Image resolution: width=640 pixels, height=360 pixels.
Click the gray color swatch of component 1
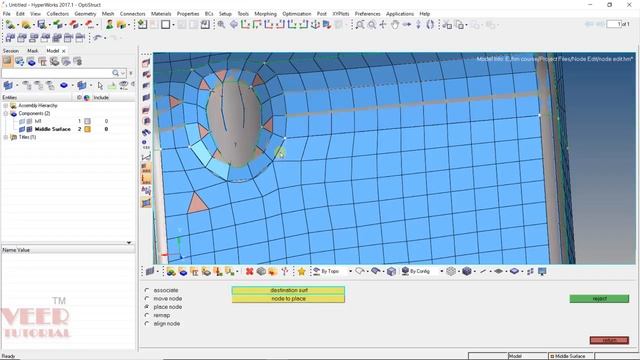[x=87, y=121]
